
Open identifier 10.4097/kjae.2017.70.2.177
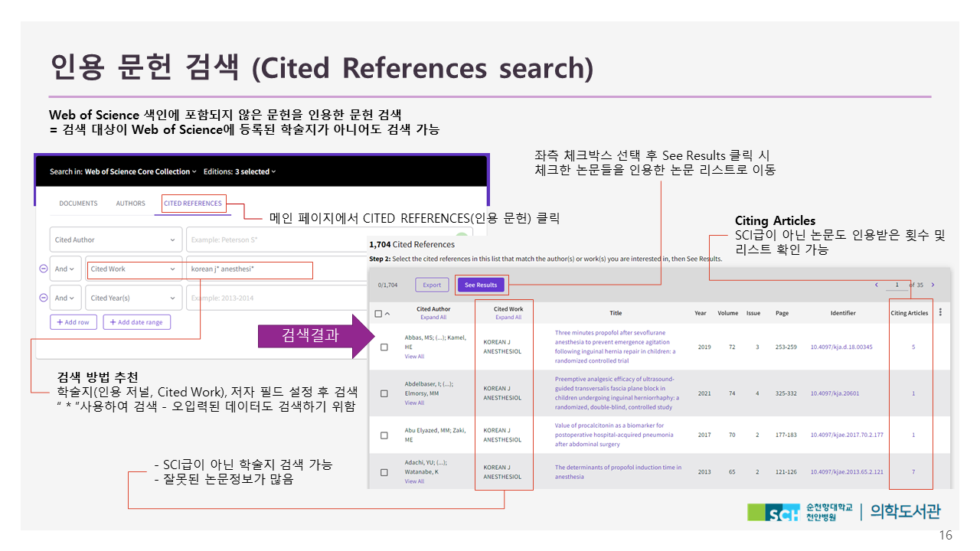pos(847,435)
